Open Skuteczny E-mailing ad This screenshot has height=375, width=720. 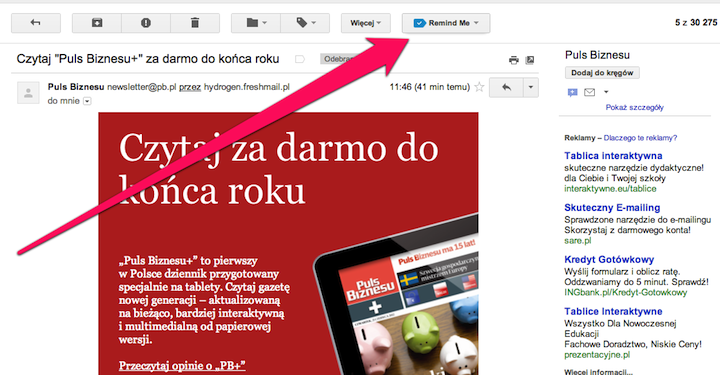coord(612,207)
